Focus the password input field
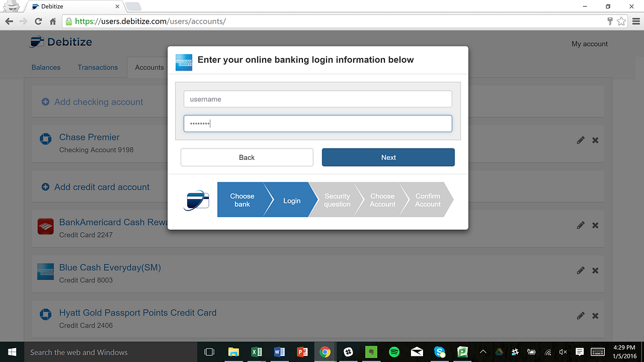The height and width of the screenshot is (362, 644). (317, 124)
